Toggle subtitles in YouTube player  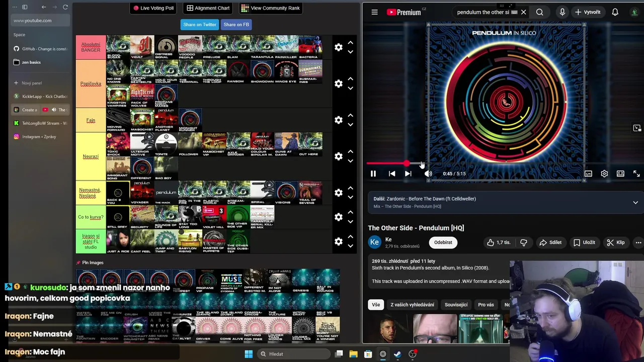coord(588,173)
